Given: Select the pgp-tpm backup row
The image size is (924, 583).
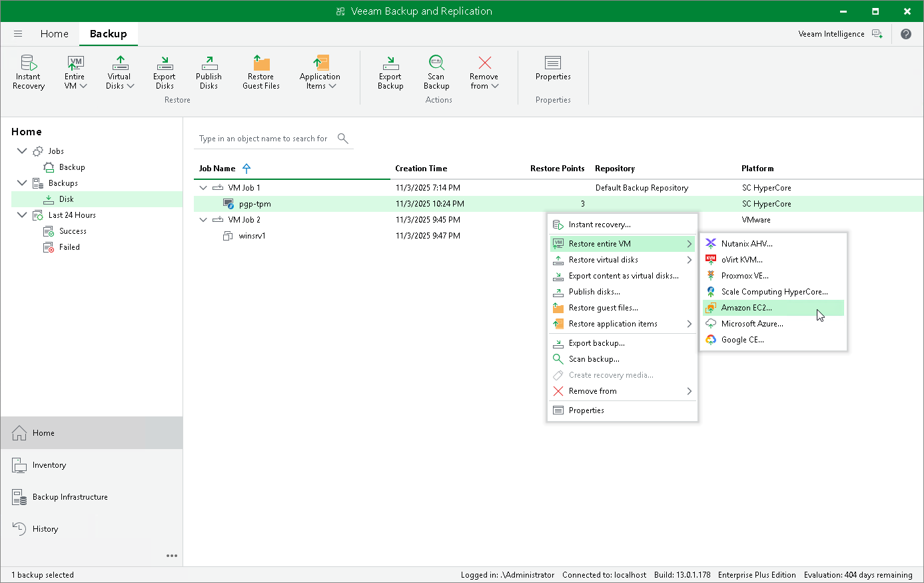Looking at the screenshot, I should (x=558, y=204).
